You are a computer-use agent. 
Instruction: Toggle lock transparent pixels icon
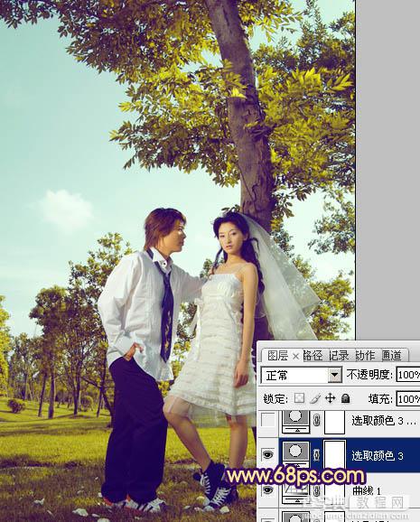click(x=300, y=398)
